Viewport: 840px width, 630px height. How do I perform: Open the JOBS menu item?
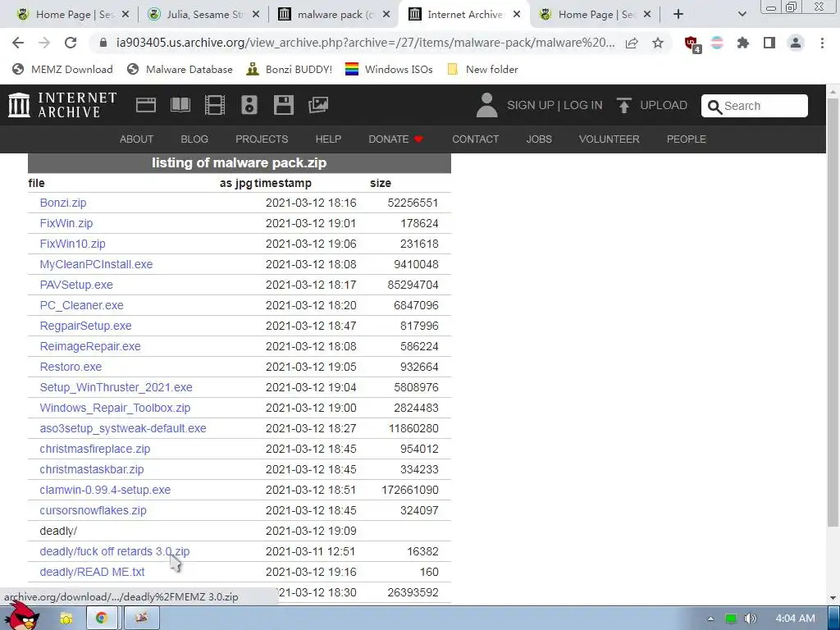pos(539,139)
